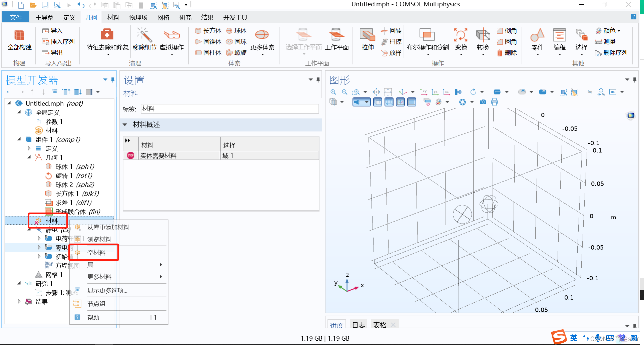Click the save icon in quick access toolbar
Screen dimensions: 644x345
(45, 5)
